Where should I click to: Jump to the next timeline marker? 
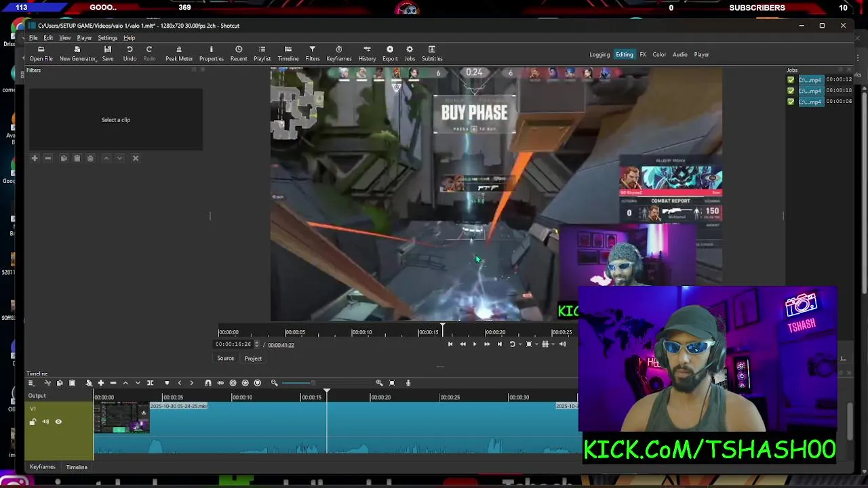pos(192,383)
